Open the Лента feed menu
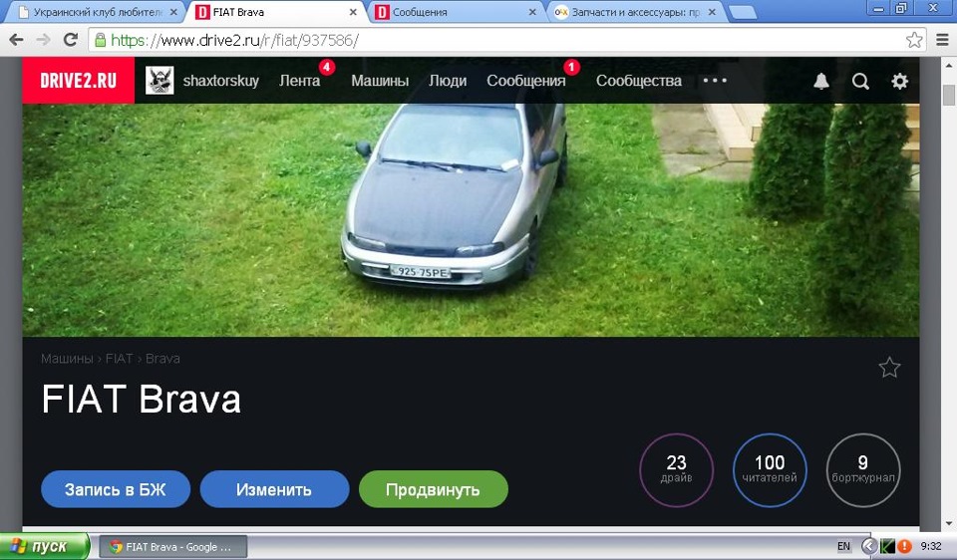The image size is (957, 560). (300, 81)
